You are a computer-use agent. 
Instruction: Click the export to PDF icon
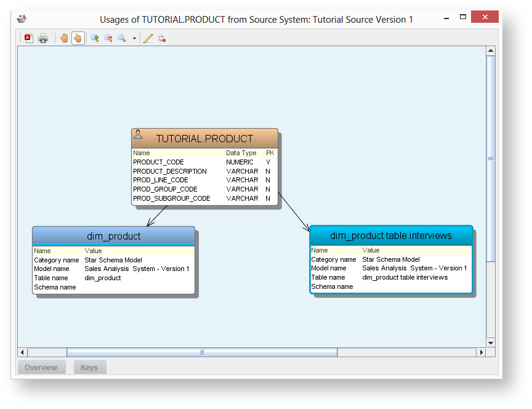point(28,39)
